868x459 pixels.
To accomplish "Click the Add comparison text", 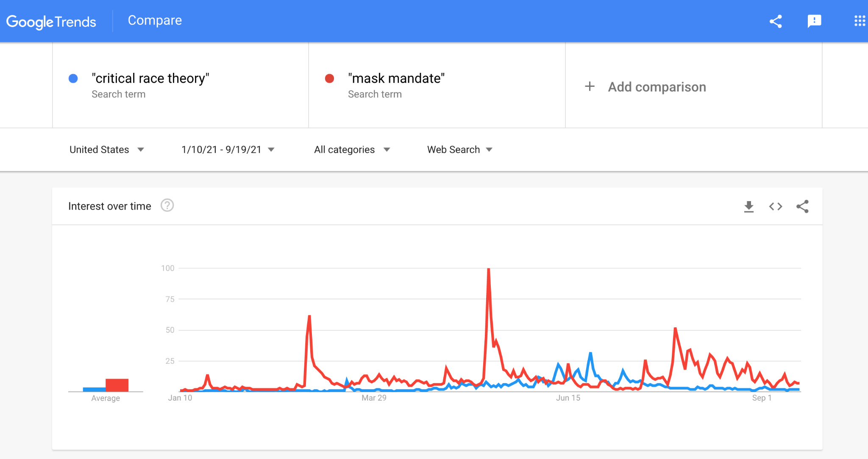I will pos(657,87).
